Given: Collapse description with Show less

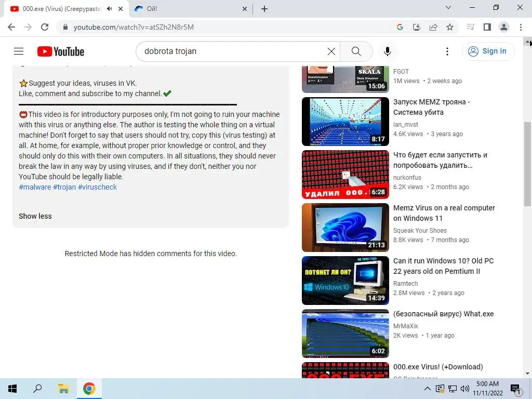Looking at the screenshot, I should [x=35, y=216].
